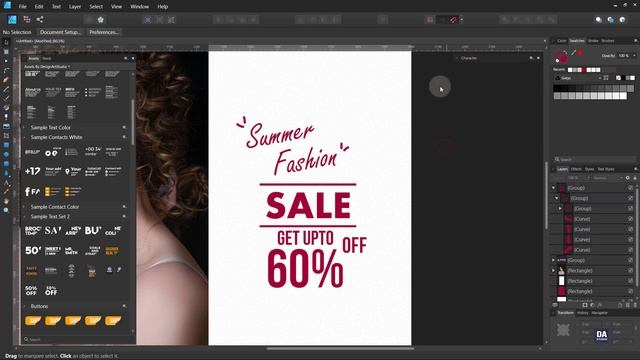
Task: Expand Sample Text Color assets category
Action: pyautogui.click(x=24, y=127)
